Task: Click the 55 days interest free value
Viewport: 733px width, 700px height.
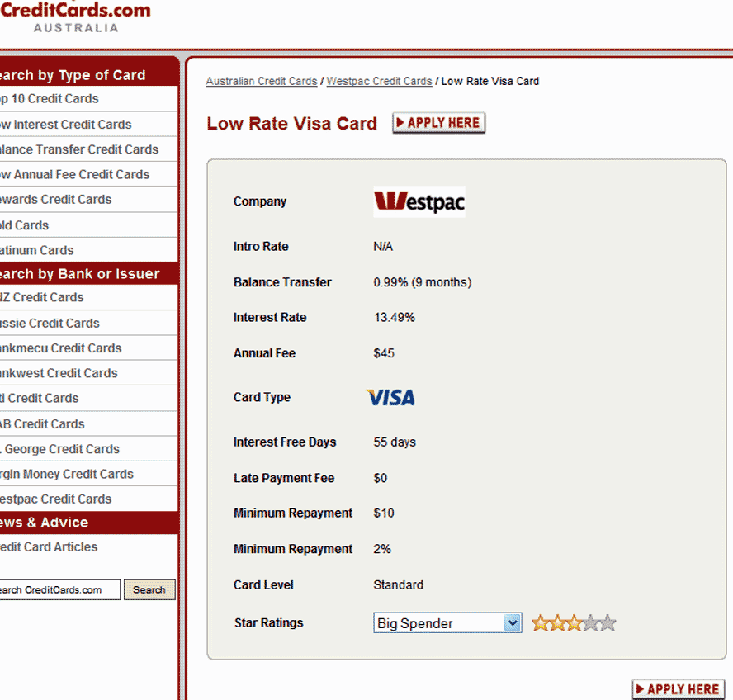Action: [x=395, y=442]
